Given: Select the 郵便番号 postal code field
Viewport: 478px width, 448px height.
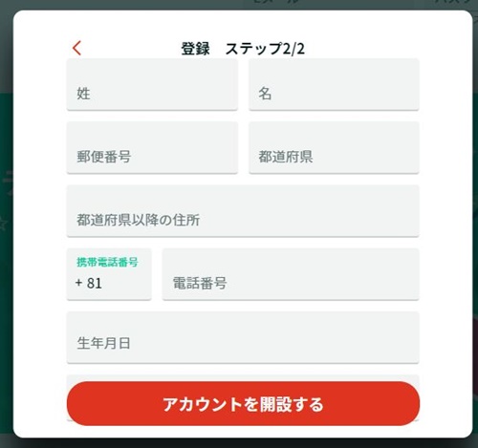Looking at the screenshot, I should click(x=152, y=147).
